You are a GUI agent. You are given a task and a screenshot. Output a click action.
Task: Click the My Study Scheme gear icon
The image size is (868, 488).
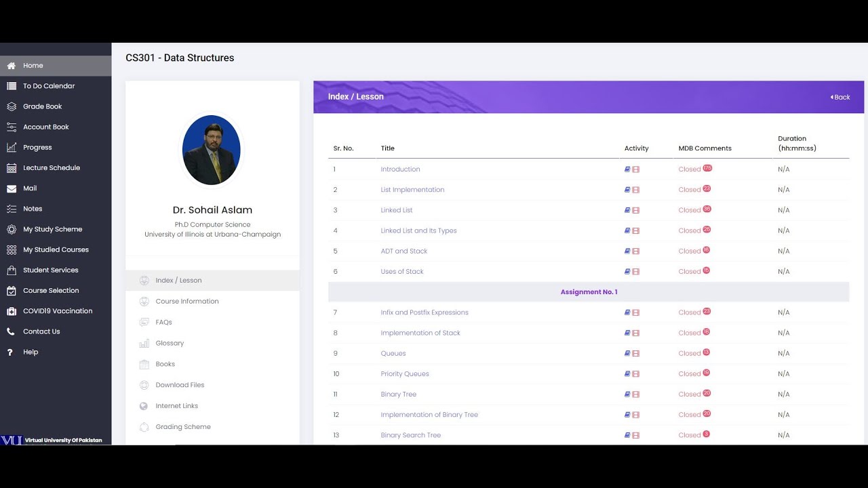11,229
